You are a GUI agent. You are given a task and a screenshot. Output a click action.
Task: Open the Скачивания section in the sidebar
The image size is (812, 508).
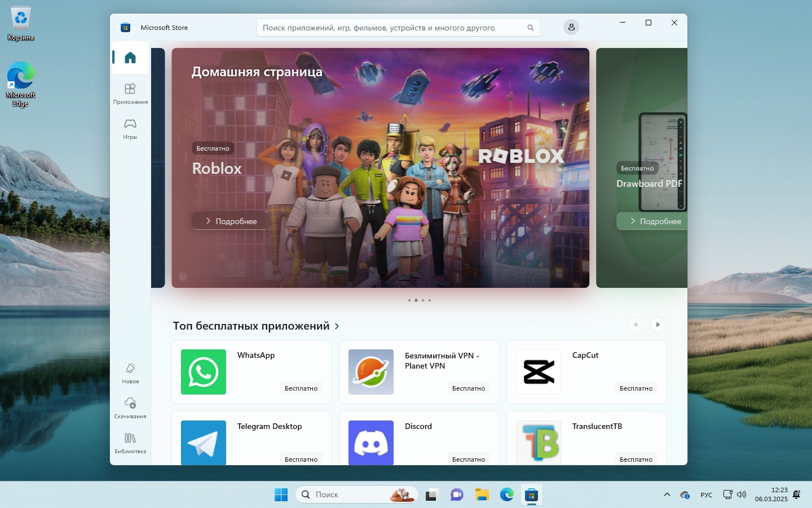130,408
